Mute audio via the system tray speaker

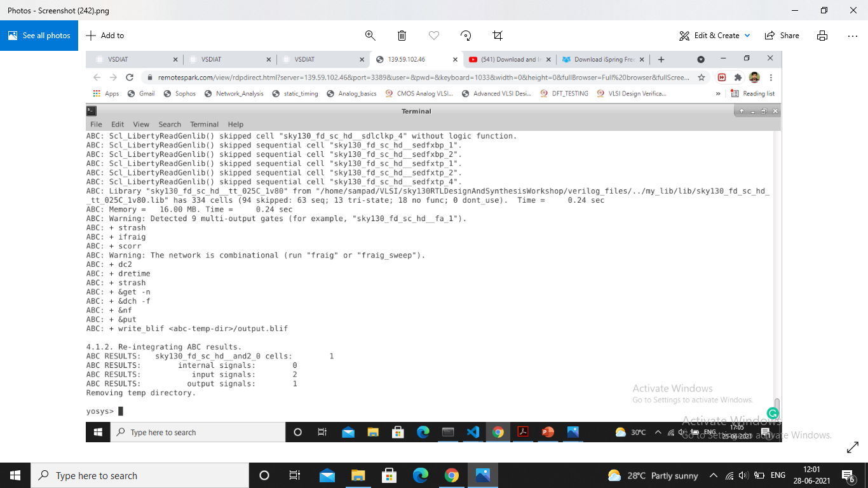pos(743,475)
